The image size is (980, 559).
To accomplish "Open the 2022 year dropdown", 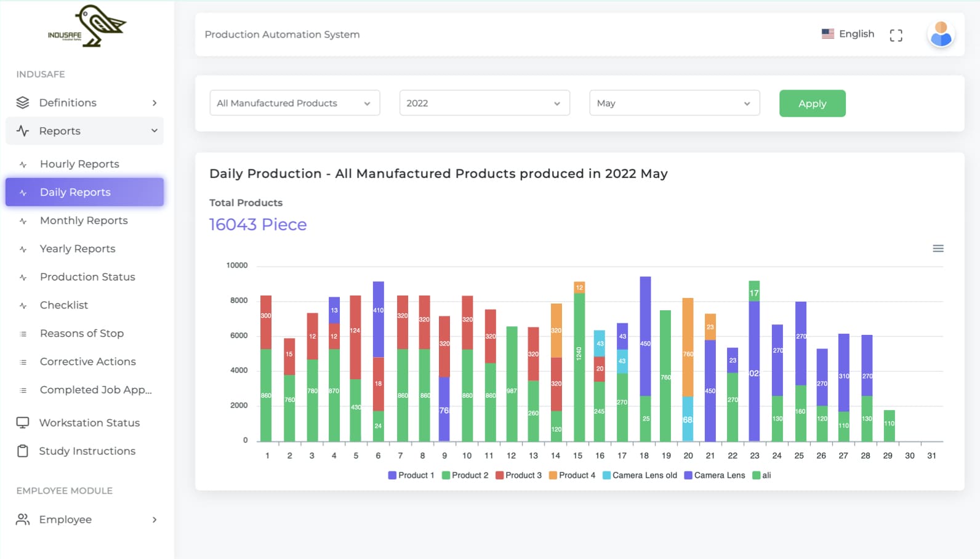I will pyautogui.click(x=484, y=103).
